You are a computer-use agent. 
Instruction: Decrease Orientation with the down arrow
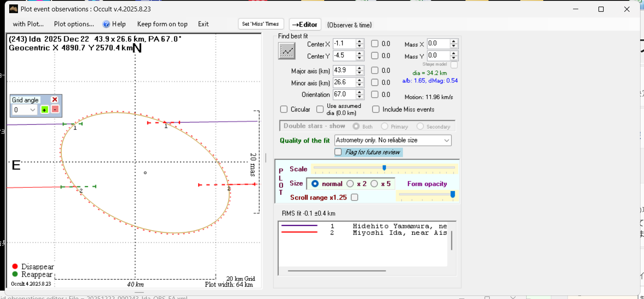[x=360, y=97]
